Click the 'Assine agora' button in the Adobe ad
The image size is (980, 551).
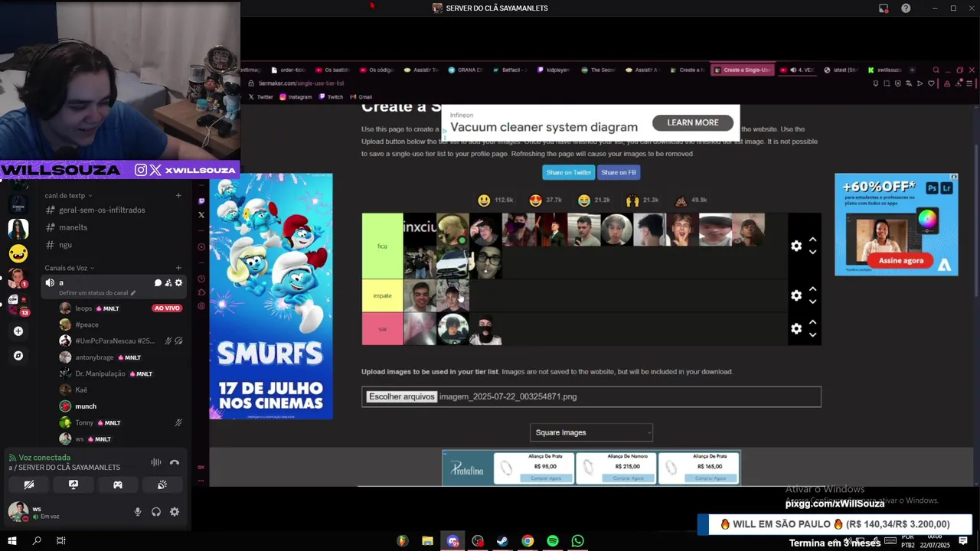[x=900, y=260]
